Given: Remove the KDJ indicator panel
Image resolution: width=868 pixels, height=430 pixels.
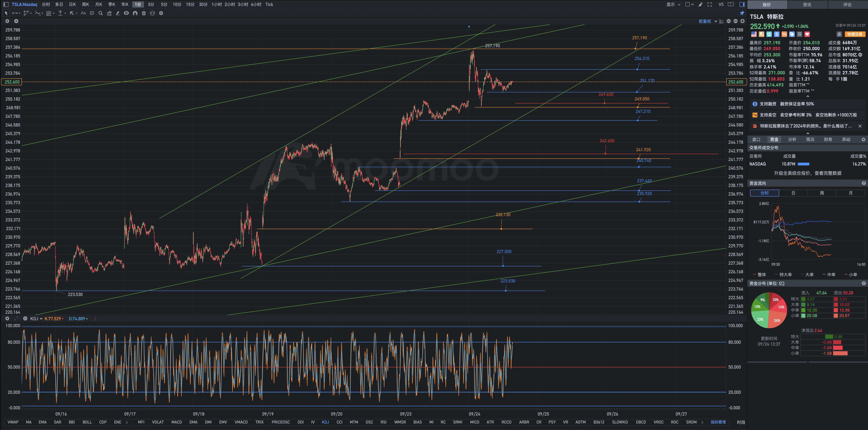Looking at the screenshot, I should click(x=25, y=319).
